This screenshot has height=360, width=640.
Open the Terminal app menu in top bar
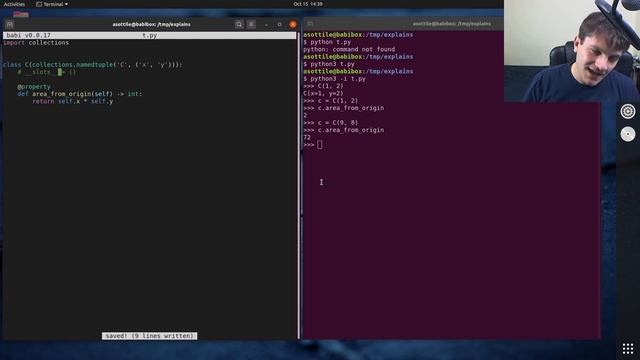(52, 4)
